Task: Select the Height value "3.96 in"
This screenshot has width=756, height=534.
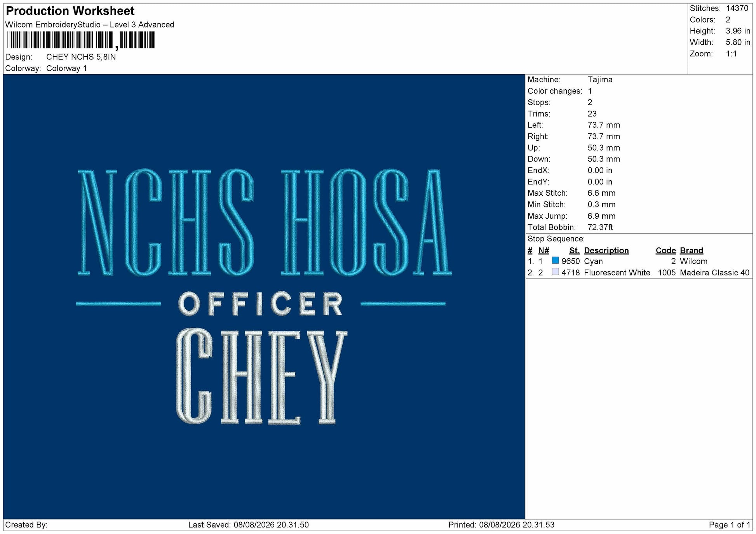Action: pyautogui.click(x=738, y=31)
